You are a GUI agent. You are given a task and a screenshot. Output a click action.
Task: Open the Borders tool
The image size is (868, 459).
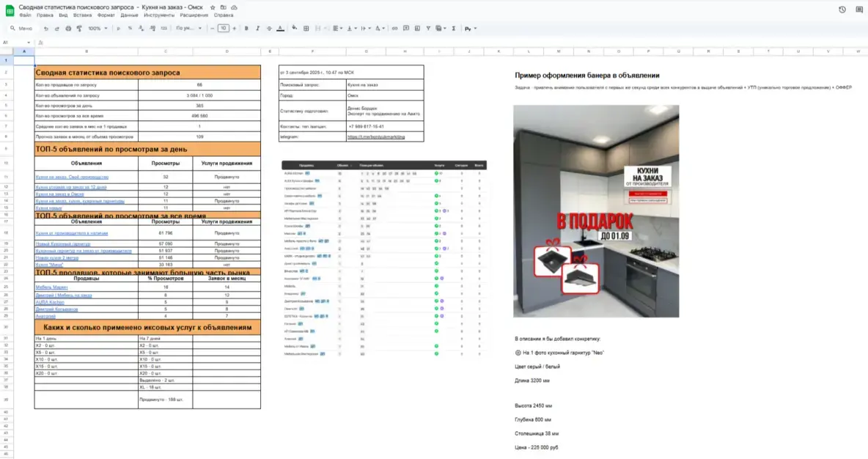click(306, 29)
